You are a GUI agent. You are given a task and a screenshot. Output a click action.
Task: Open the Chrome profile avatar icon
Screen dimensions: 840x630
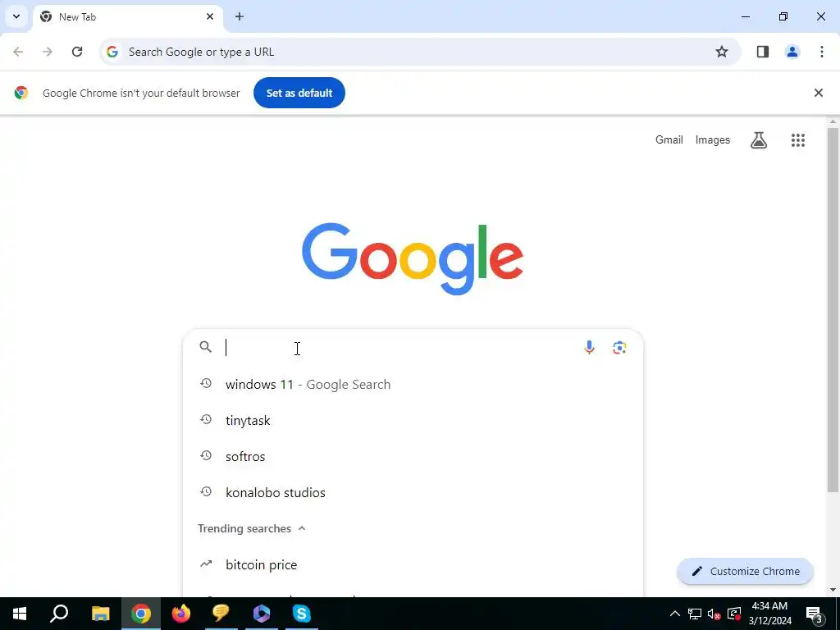click(792, 52)
